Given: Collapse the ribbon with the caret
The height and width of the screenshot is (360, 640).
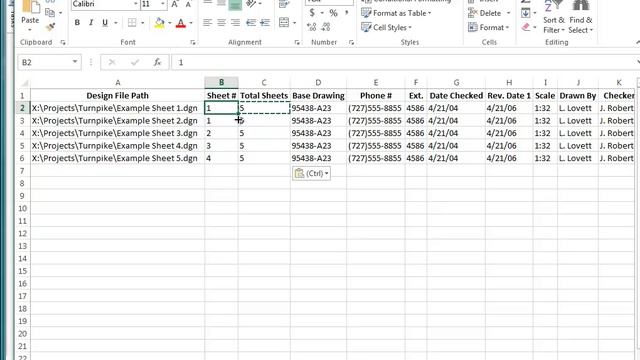Looking at the screenshot, I should coord(638,42).
